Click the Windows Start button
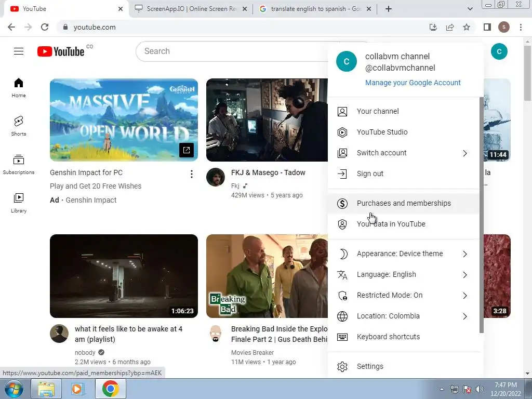 [14, 389]
